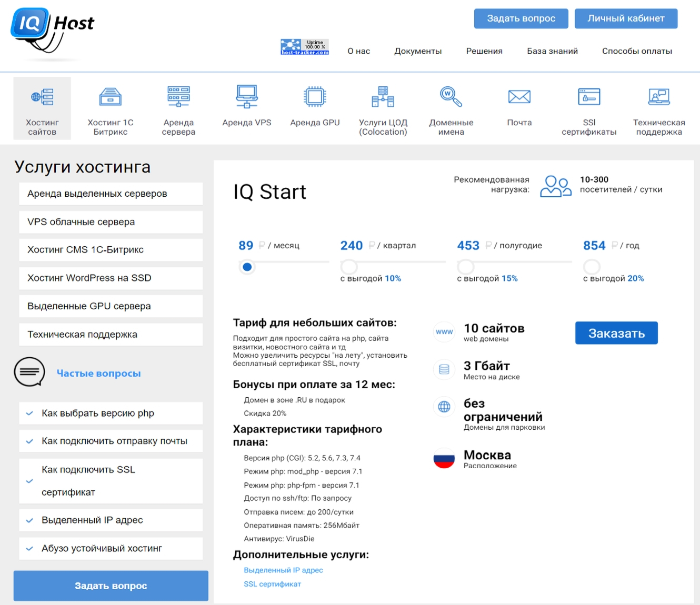Open the Решения menu item

pos(484,51)
